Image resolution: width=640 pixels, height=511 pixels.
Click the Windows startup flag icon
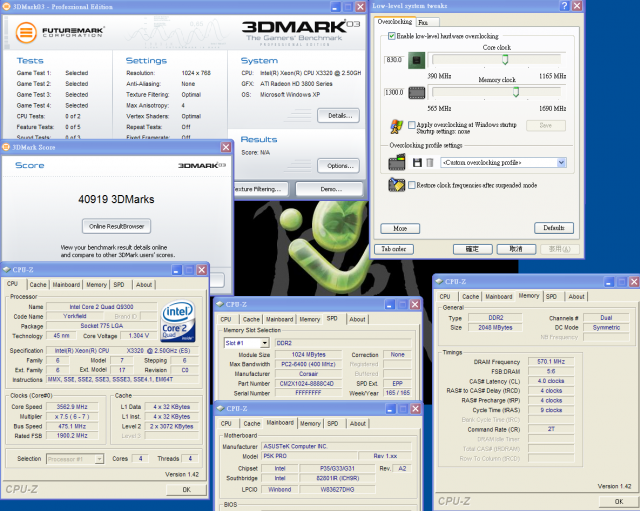tap(396, 127)
